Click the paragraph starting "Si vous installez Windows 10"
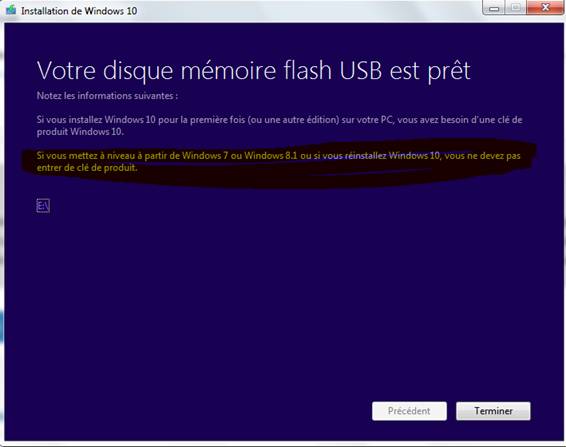The height and width of the screenshot is (447, 566). click(279, 125)
